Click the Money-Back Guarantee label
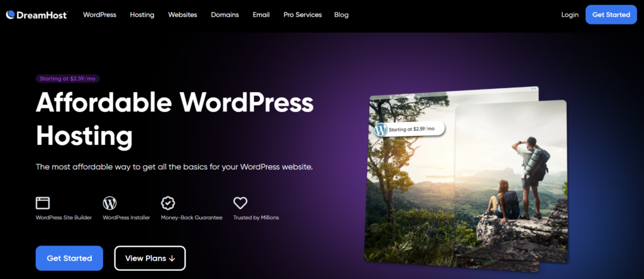The height and width of the screenshot is (279, 644). click(192, 217)
